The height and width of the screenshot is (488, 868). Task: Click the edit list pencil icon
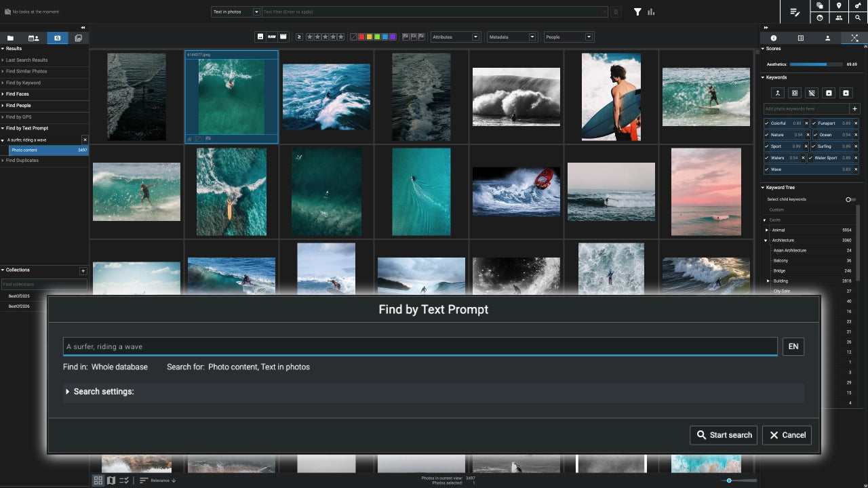click(795, 12)
